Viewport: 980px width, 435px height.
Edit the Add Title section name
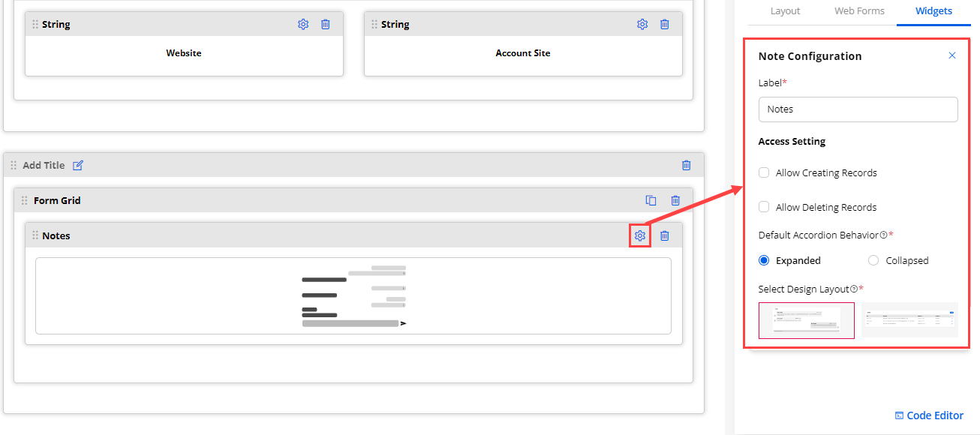tap(78, 165)
